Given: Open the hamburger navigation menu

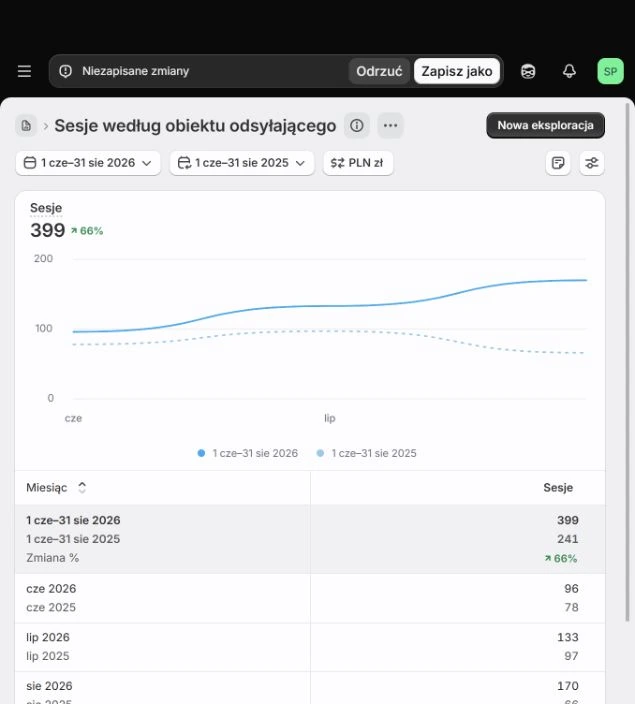Looking at the screenshot, I should click(x=24, y=71).
